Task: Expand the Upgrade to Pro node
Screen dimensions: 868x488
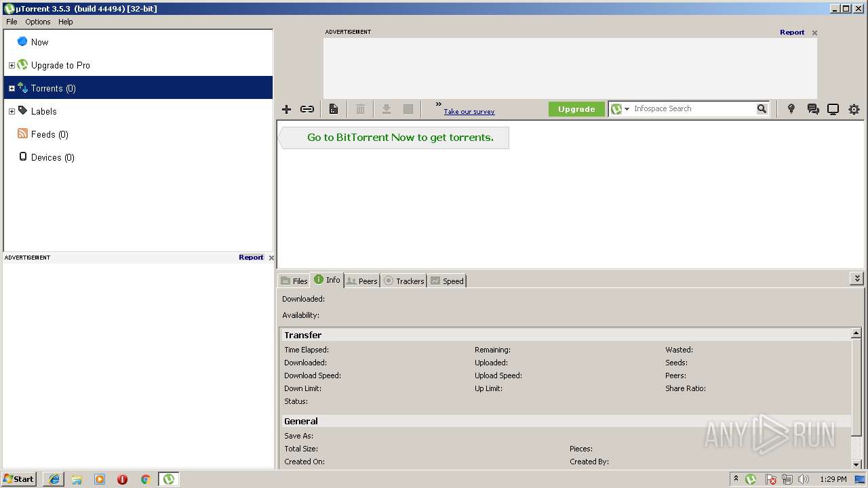Action: 12,66
